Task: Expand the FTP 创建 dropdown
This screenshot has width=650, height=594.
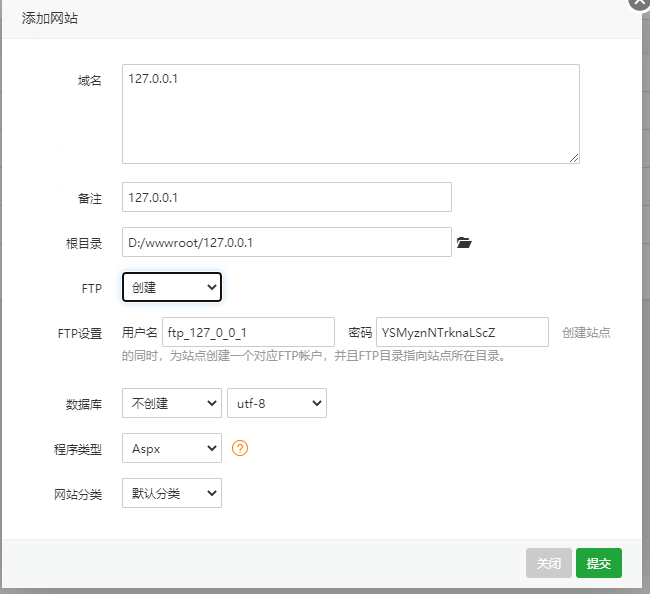Action: (x=172, y=287)
